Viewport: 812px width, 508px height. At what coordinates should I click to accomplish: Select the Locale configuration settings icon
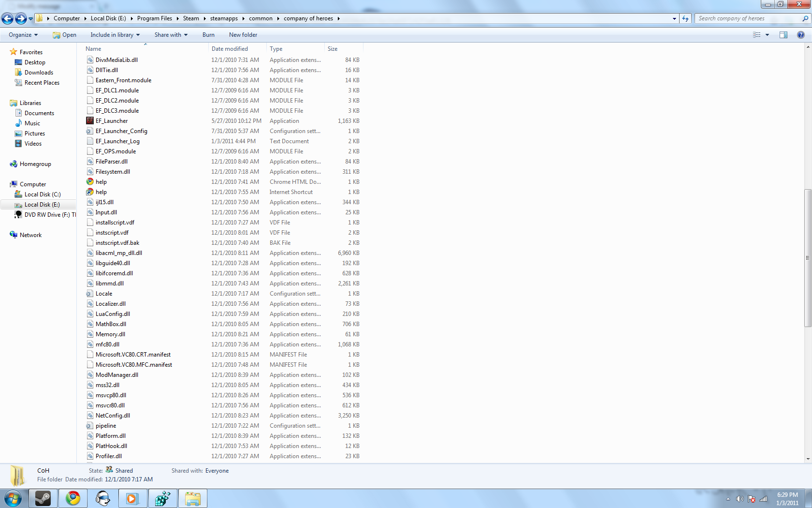[90, 294]
